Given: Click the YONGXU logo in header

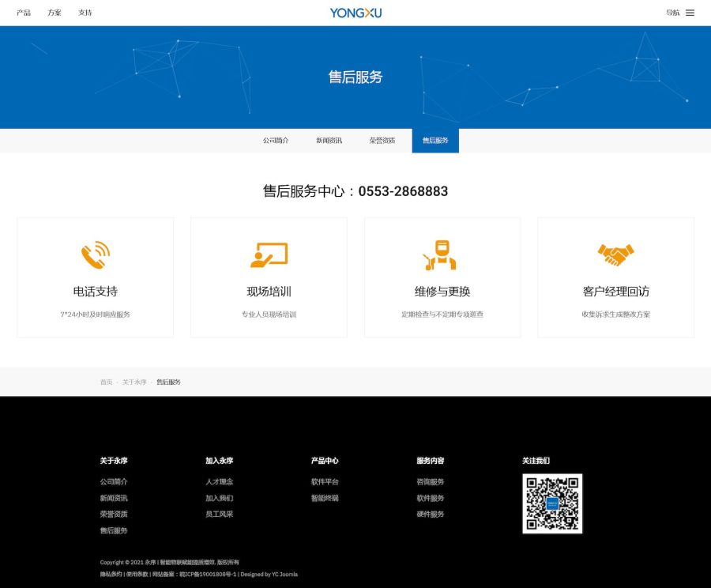Looking at the screenshot, I should 355,13.
